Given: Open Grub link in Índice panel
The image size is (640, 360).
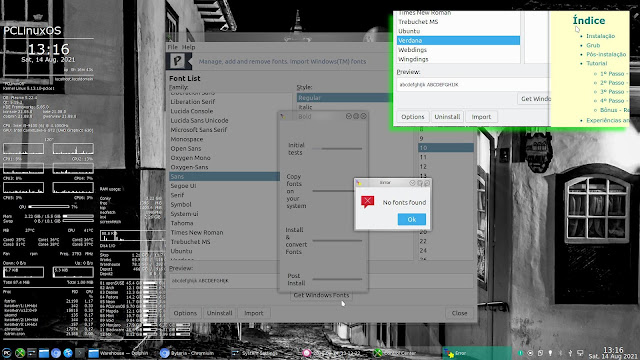Looking at the screenshot, I should coord(593,45).
